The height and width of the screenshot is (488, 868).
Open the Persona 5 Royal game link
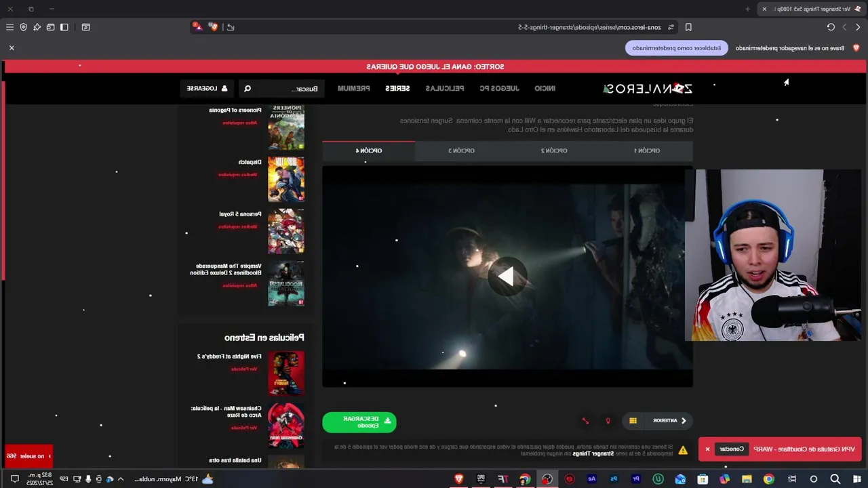point(240,214)
